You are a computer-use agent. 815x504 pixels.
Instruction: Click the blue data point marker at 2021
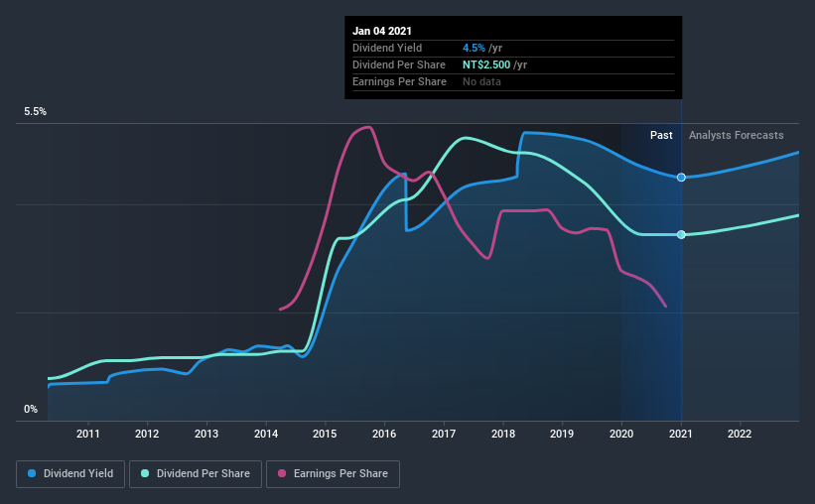coord(681,178)
